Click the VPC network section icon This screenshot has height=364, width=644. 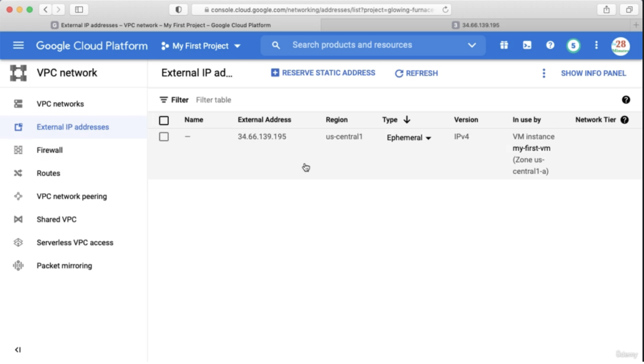(x=18, y=73)
